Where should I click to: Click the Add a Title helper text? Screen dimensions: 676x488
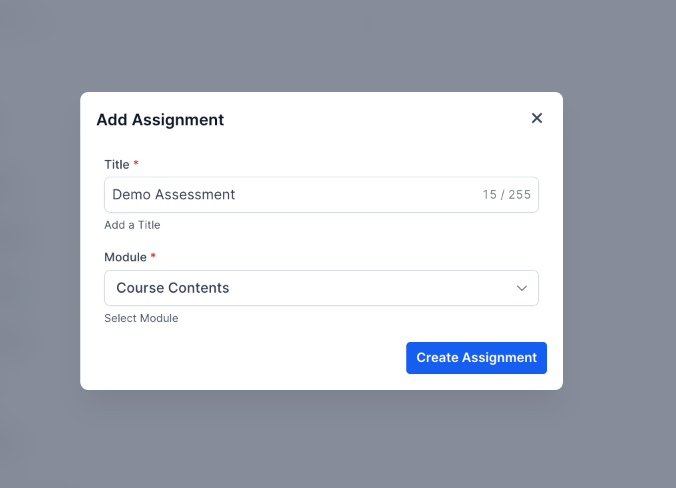click(132, 225)
